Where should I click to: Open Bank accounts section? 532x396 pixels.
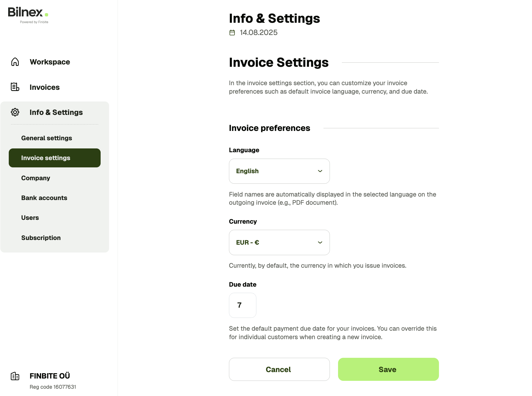(44, 198)
